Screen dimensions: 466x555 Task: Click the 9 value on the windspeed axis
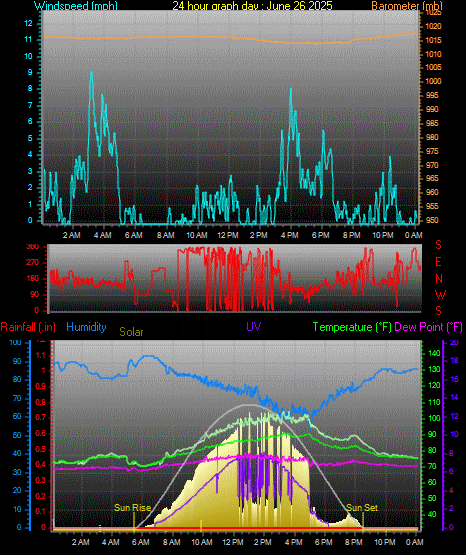30,73
